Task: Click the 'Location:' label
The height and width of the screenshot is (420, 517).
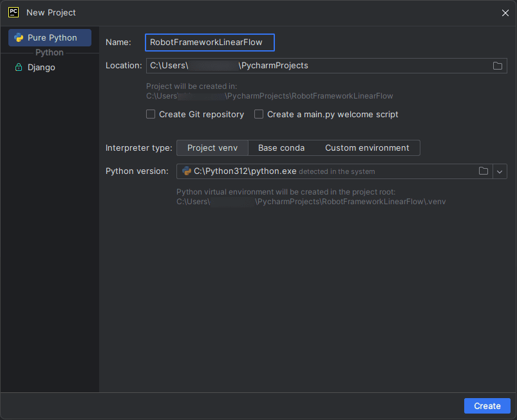Action: pyautogui.click(x=124, y=65)
